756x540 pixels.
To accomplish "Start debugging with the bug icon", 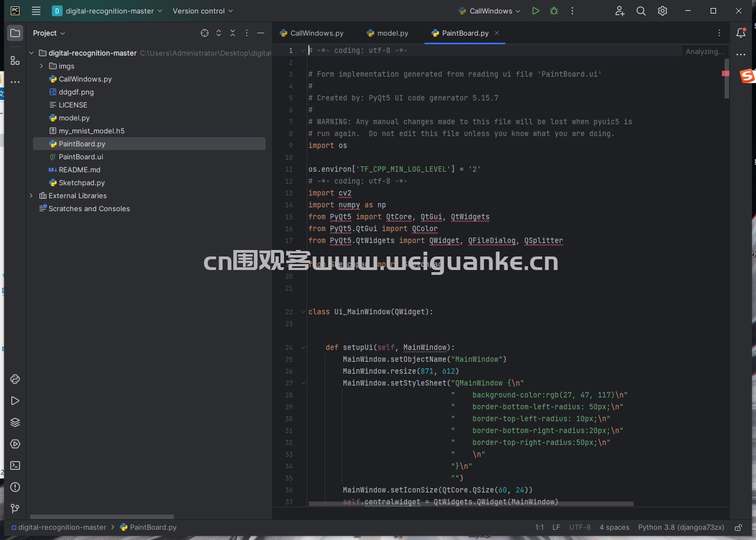I will (x=554, y=11).
